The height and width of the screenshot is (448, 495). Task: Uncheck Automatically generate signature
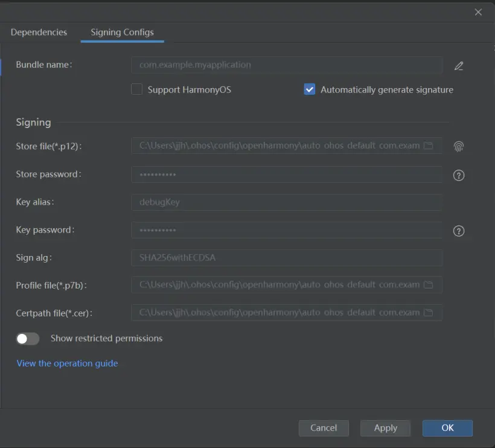pyautogui.click(x=309, y=89)
